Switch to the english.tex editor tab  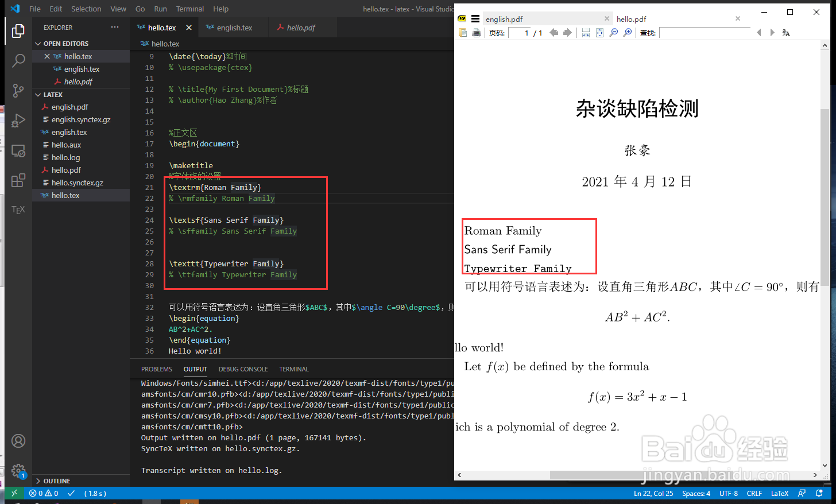234,28
